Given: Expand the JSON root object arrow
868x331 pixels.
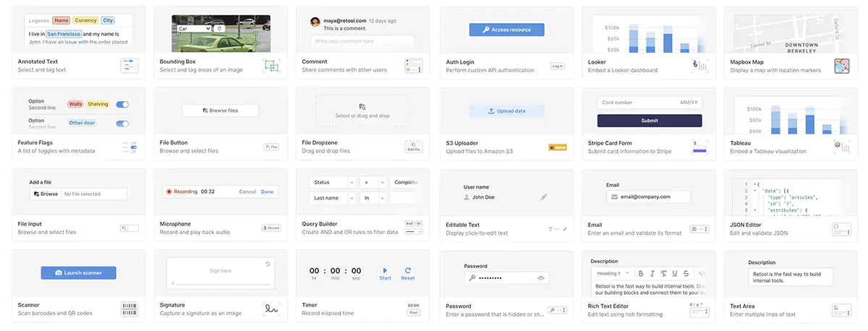Looking at the screenshot, I should tap(755, 184).
